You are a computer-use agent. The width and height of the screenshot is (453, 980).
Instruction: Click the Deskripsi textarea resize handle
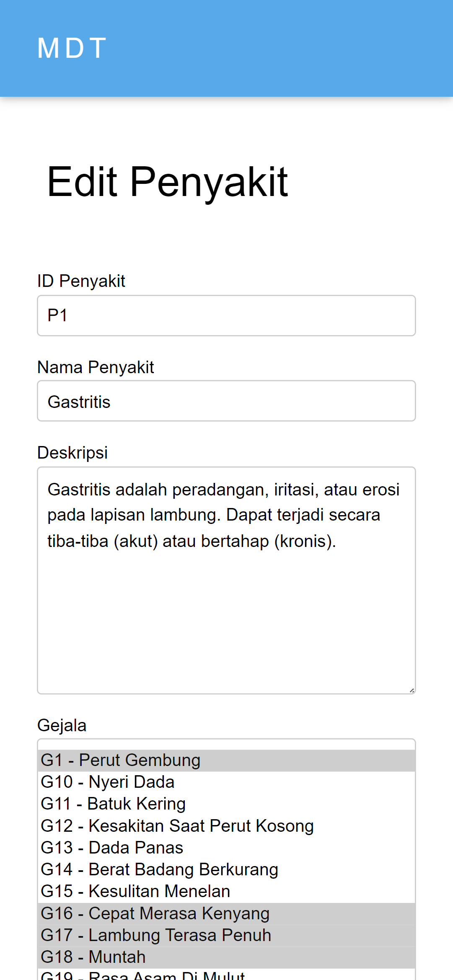(x=412, y=691)
